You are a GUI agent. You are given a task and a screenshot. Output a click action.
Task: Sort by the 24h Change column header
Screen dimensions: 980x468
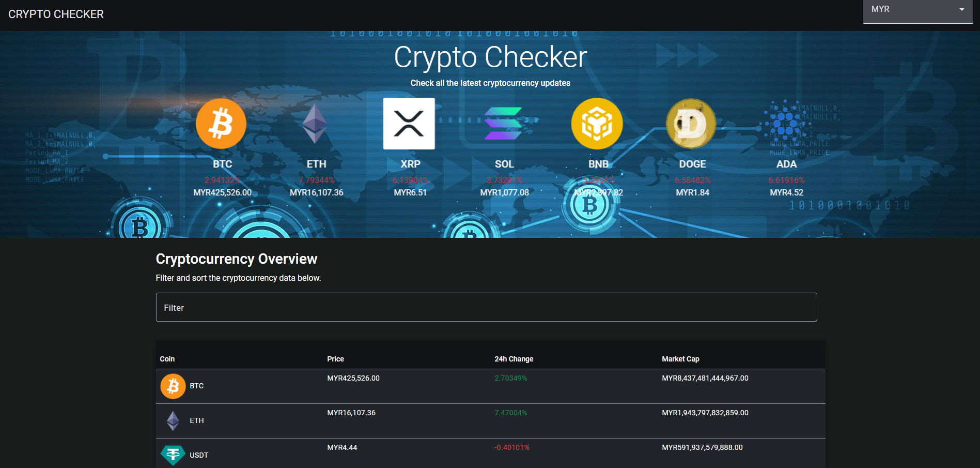(514, 358)
